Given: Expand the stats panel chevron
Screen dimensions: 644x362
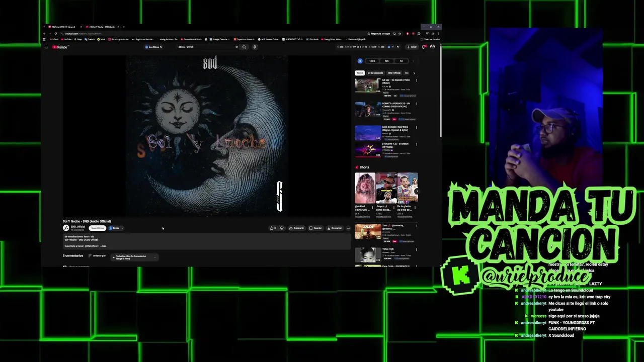Looking at the screenshot, I should click(413, 61).
